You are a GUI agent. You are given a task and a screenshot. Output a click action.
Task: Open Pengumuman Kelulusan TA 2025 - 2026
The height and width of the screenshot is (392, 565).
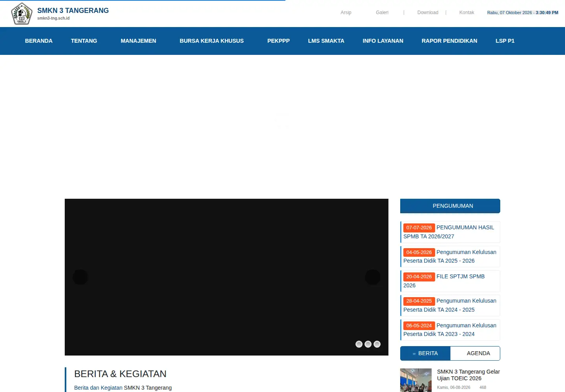point(450,256)
